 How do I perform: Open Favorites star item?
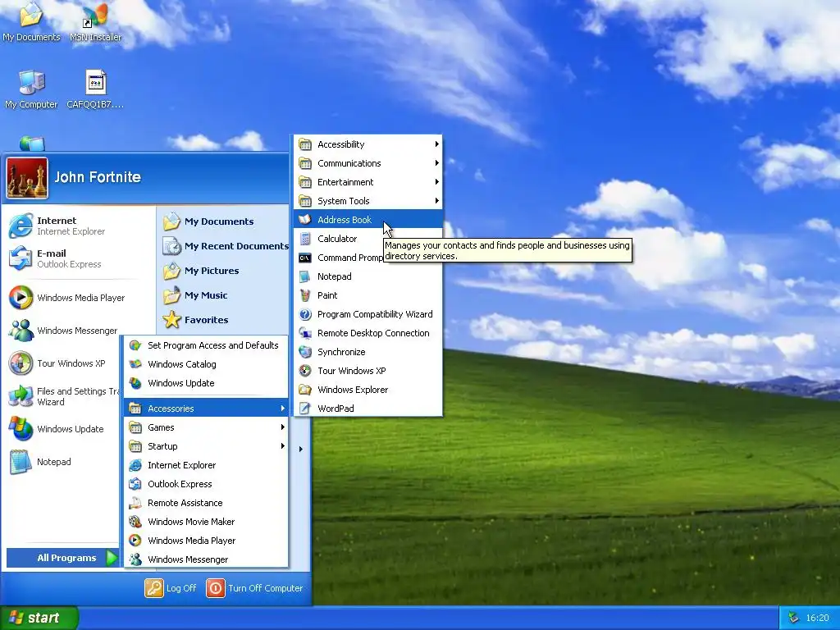pyautogui.click(x=196, y=320)
